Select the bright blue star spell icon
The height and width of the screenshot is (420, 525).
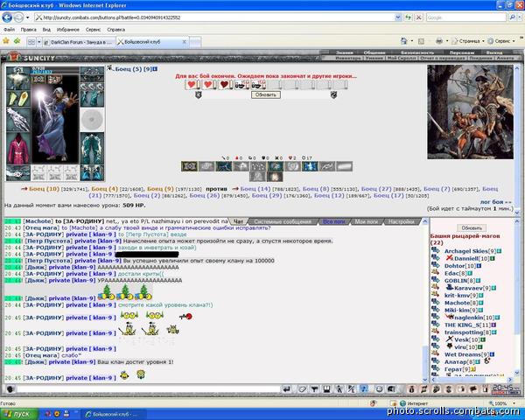[310, 166]
